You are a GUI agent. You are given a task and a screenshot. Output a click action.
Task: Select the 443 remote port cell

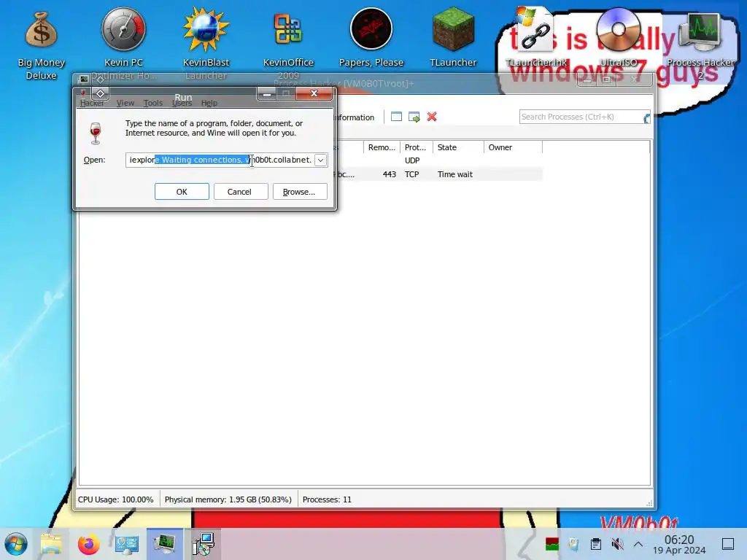[x=390, y=174]
